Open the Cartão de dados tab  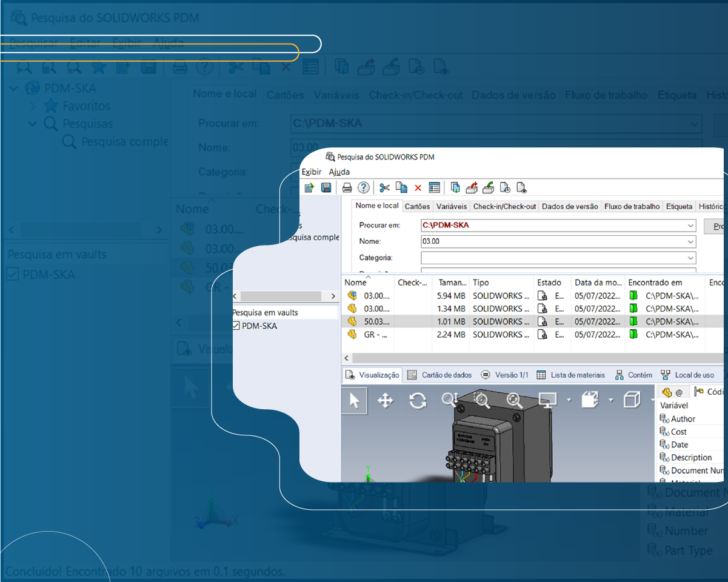coord(447,375)
